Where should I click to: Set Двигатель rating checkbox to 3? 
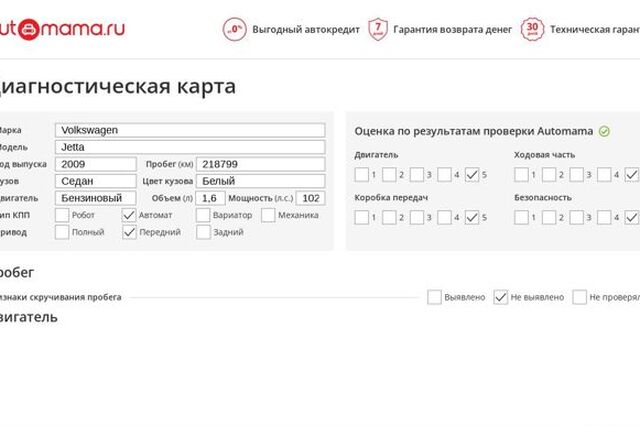click(417, 175)
